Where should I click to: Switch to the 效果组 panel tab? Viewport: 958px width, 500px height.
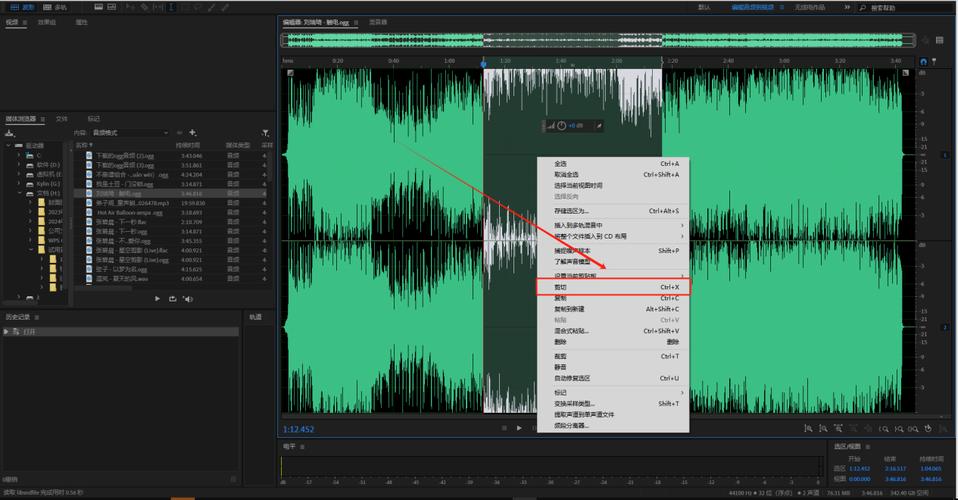[47, 22]
